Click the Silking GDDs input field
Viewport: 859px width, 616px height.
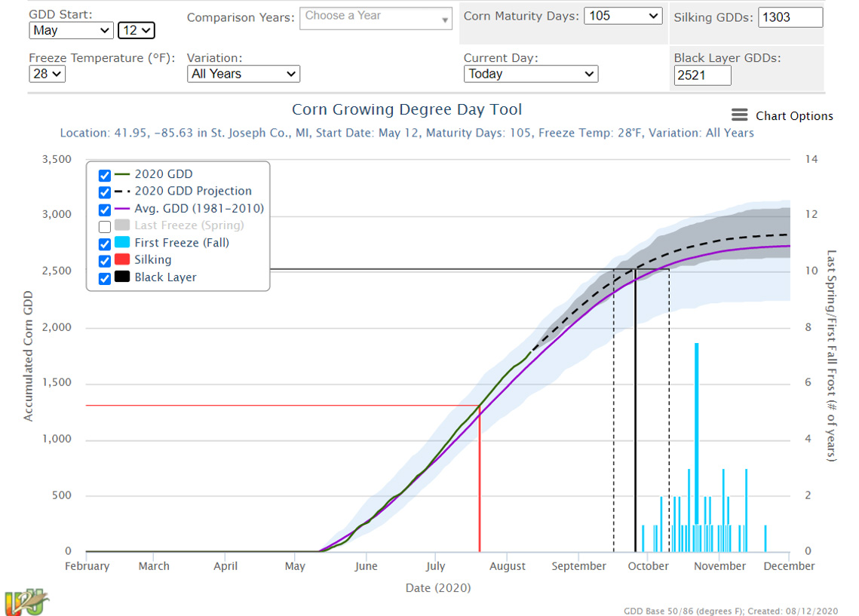pyautogui.click(x=790, y=17)
